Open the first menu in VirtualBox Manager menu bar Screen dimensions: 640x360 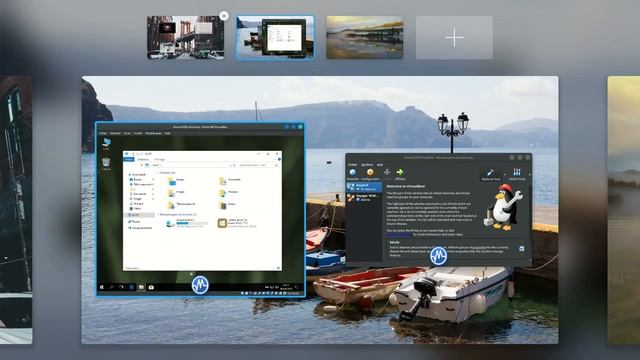pos(353,164)
